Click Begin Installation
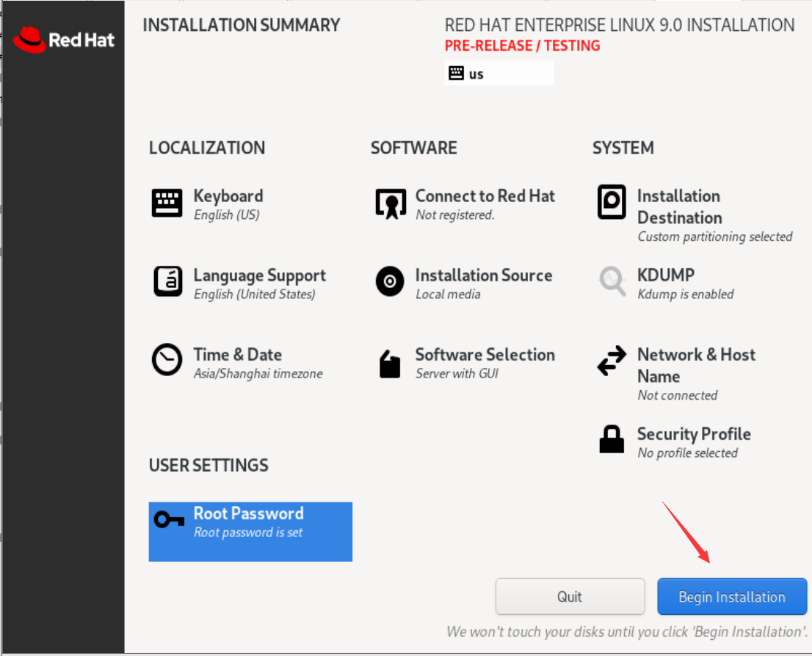The image size is (812, 656). pos(731,596)
